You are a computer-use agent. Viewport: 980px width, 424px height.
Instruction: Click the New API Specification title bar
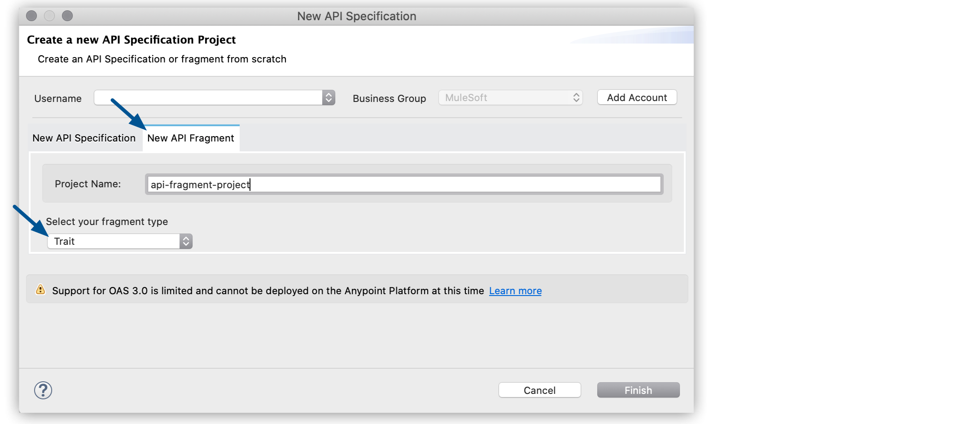tap(357, 16)
